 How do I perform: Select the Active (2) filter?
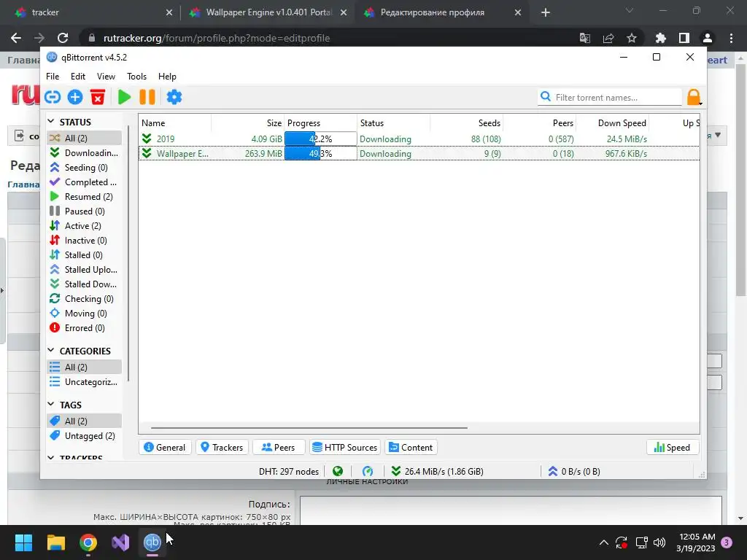pos(85,226)
